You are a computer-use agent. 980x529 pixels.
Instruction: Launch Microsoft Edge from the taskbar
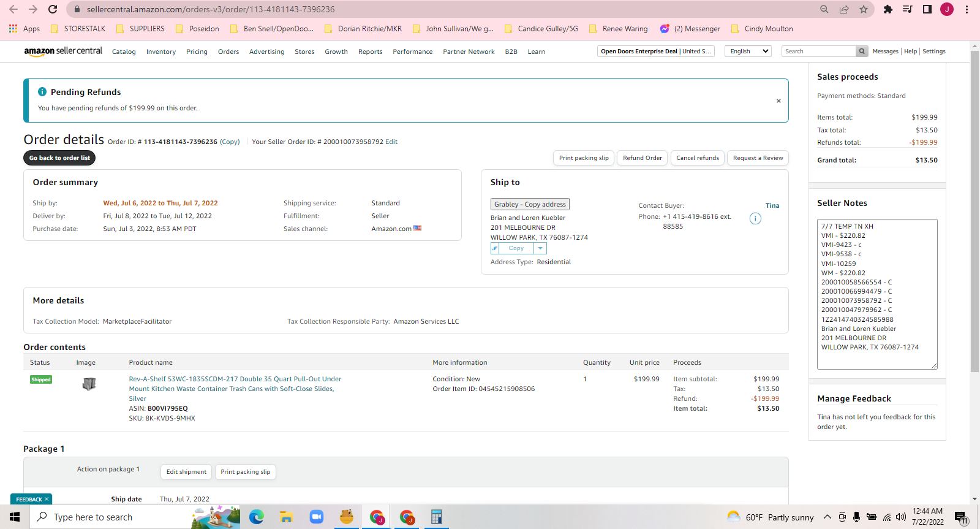(256, 517)
